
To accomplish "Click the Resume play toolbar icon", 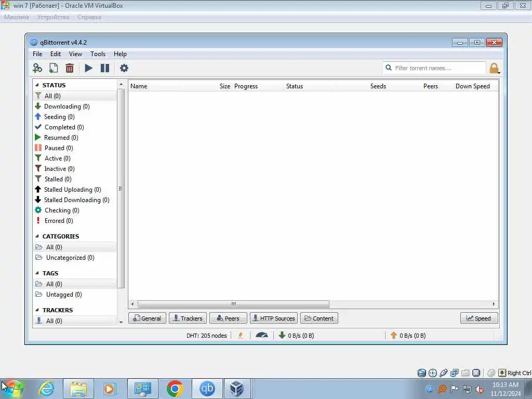I will click(x=88, y=68).
